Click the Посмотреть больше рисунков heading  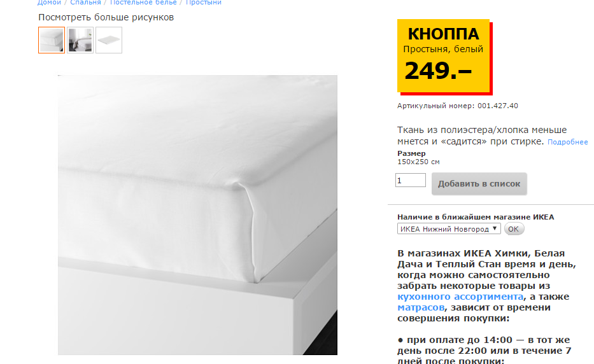tap(106, 17)
